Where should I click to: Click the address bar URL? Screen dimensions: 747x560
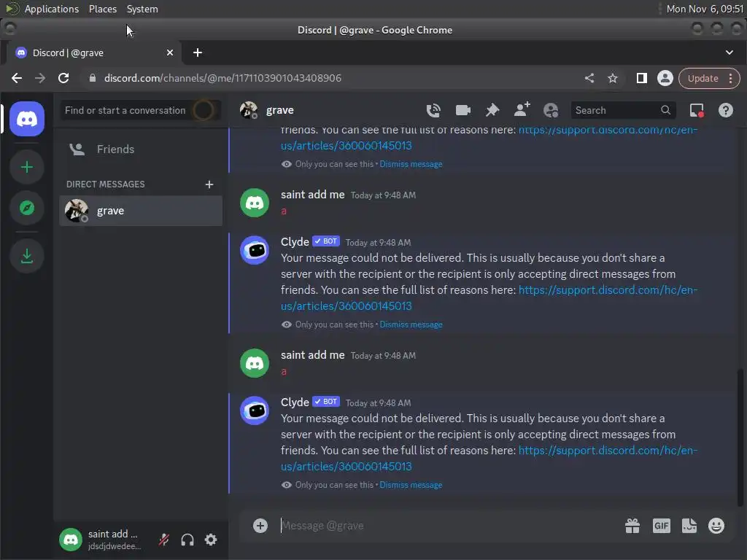point(222,78)
